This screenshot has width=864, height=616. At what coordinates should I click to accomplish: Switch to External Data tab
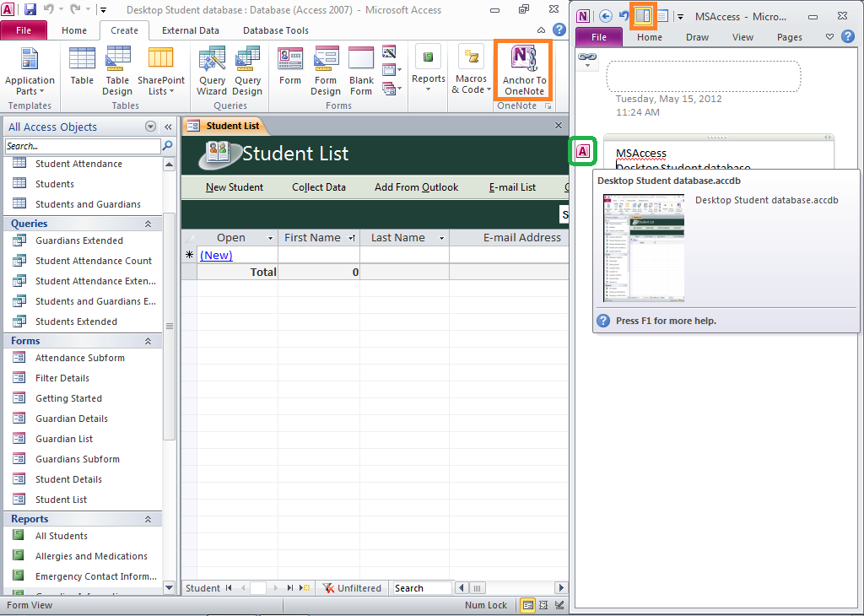click(x=190, y=30)
